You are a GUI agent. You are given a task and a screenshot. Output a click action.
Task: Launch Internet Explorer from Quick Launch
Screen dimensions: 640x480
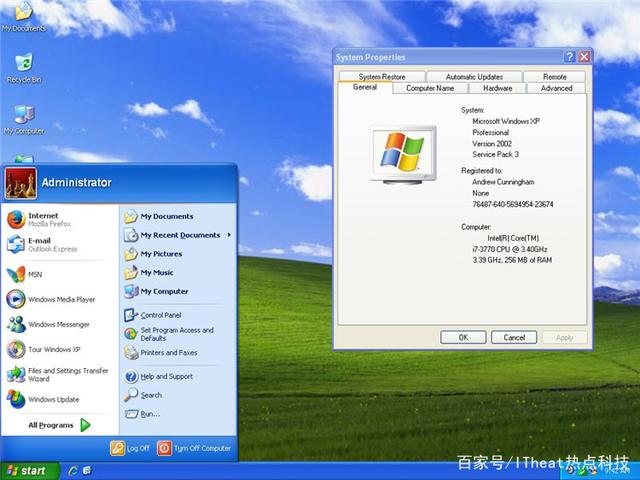(73, 471)
